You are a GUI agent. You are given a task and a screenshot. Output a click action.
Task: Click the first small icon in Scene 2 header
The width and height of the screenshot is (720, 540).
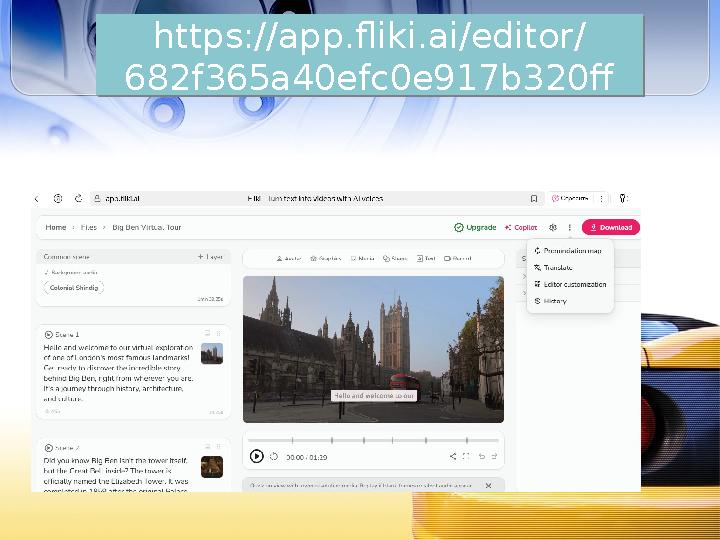point(207,446)
